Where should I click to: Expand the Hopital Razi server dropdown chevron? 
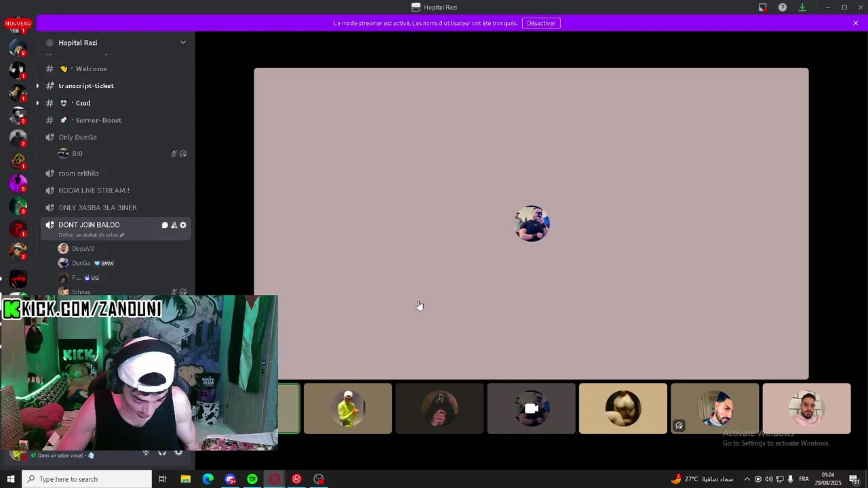point(182,43)
